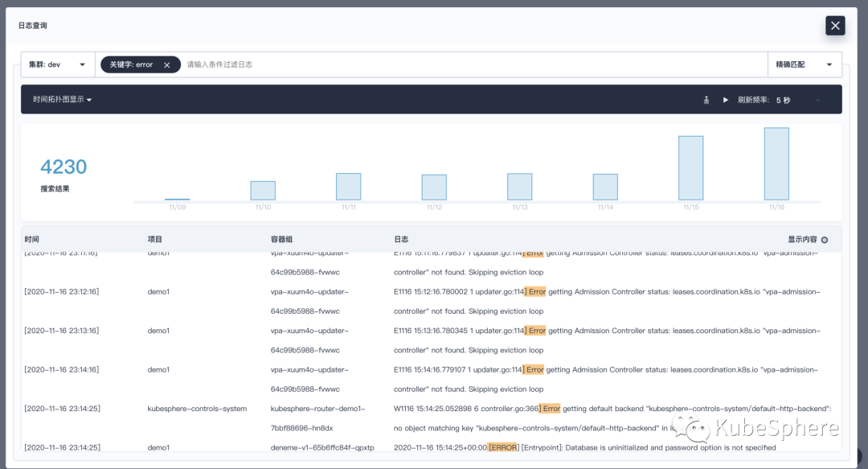
Task: Select log row timestamped 2020-11-16 23:12:16
Action: [x=432, y=301]
